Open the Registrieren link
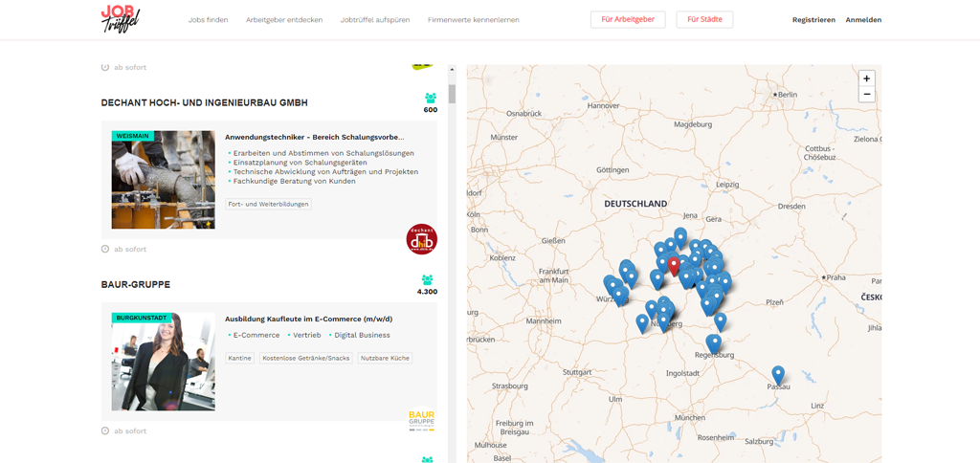 813,20
